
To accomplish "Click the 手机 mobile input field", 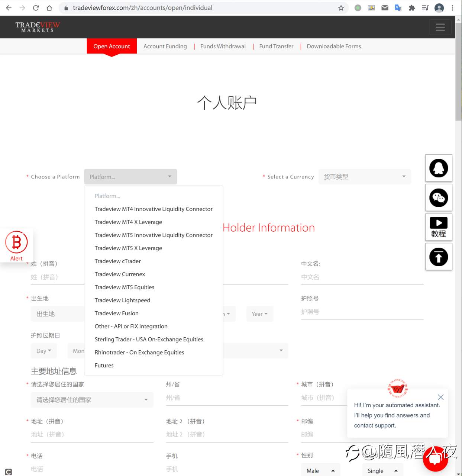I will [x=227, y=469].
